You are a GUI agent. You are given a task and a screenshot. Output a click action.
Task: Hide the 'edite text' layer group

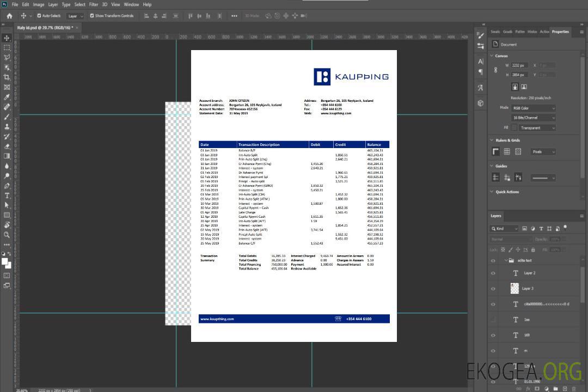493,261
